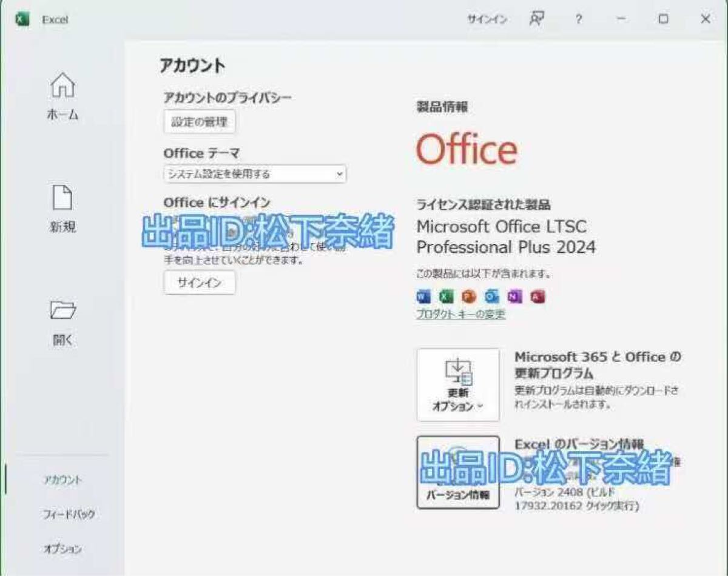The height and width of the screenshot is (576, 728).
Task: Select フィードバック in the sidebar
Action: click(x=69, y=514)
